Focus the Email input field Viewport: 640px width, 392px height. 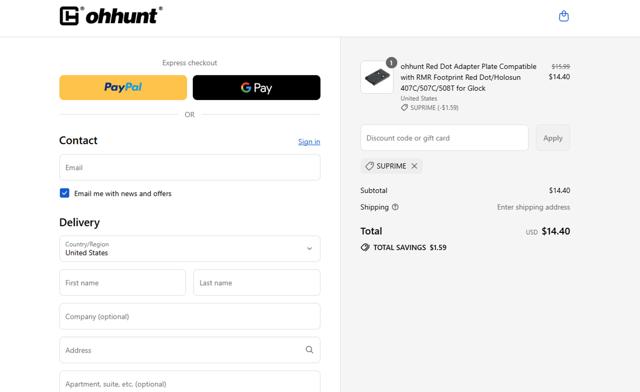click(x=190, y=167)
